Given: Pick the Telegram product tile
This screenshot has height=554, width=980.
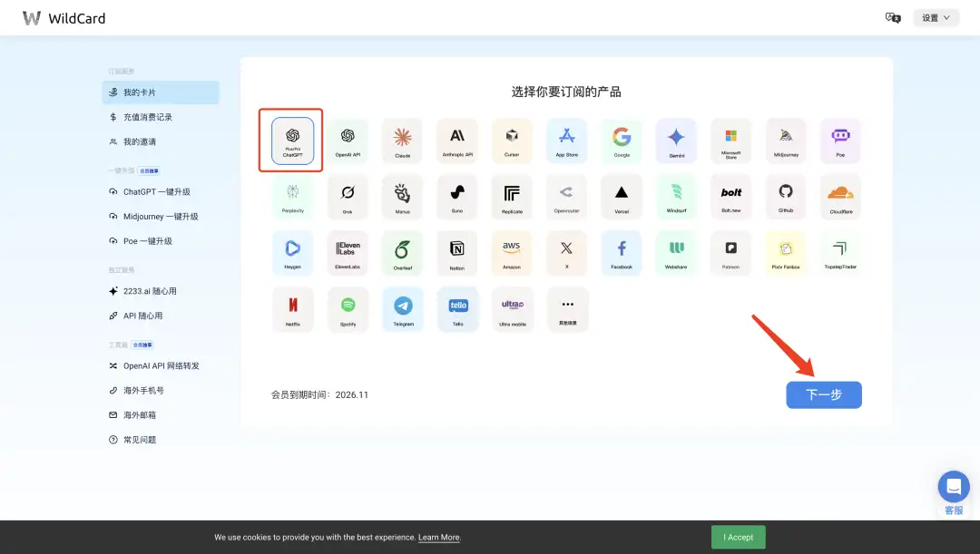Looking at the screenshot, I should [x=403, y=310].
